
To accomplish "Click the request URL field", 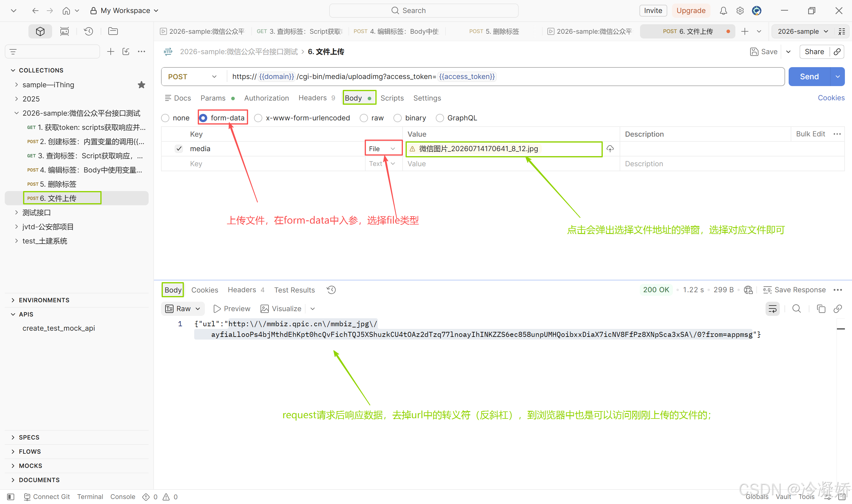I will click(x=505, y=77).
